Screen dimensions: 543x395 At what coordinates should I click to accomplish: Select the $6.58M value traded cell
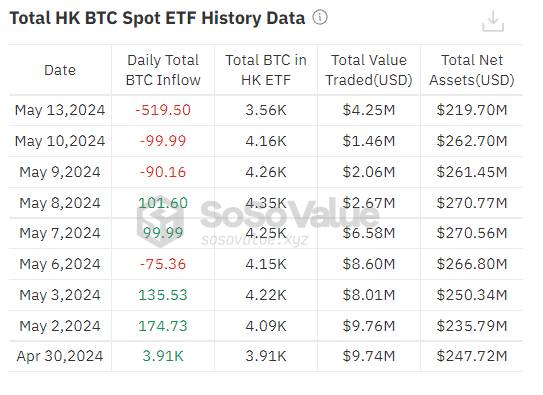369,233
